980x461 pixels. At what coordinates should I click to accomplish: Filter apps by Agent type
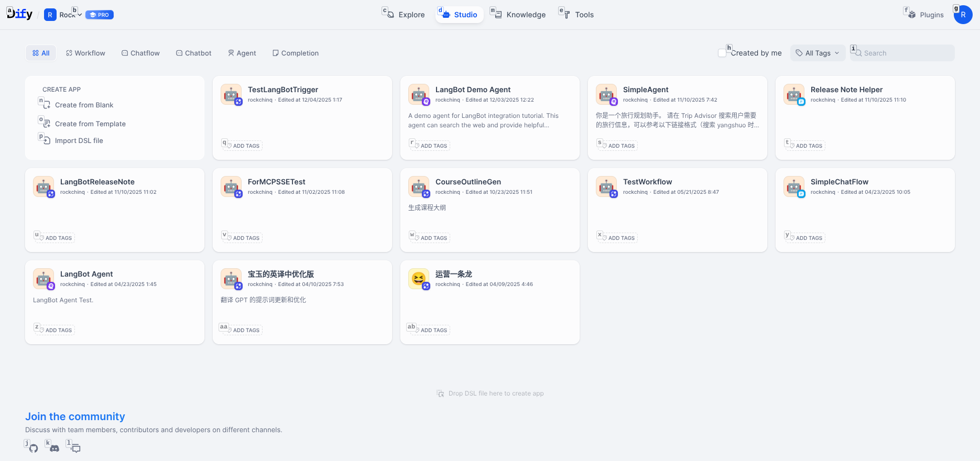[242, 53]
